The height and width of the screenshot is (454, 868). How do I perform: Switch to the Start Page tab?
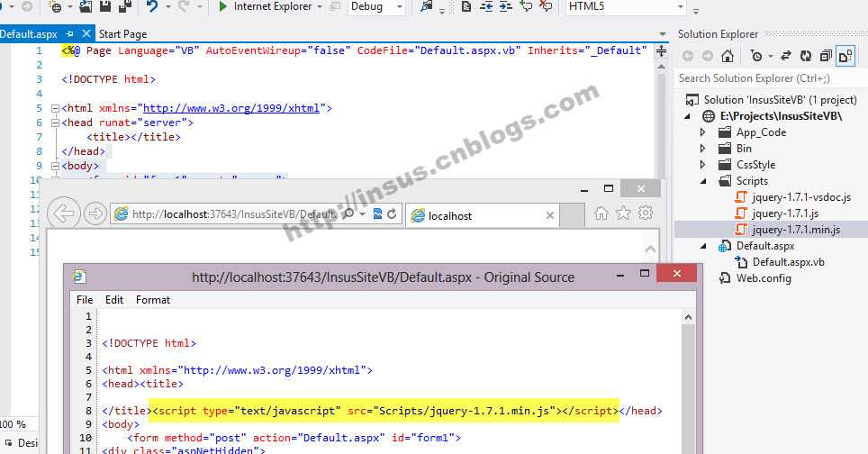tap(122, 33)
